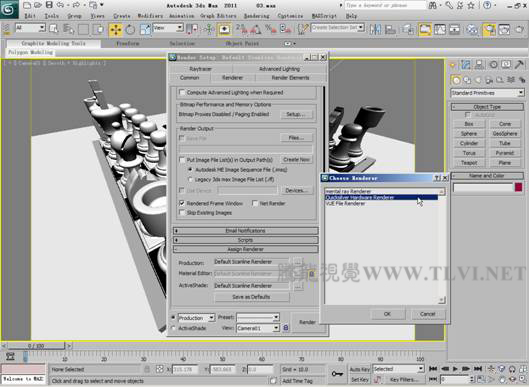Switch to the Modify command panel
Image resolution: width=529 pixels, height=387 pixels.
pos(466,64)
